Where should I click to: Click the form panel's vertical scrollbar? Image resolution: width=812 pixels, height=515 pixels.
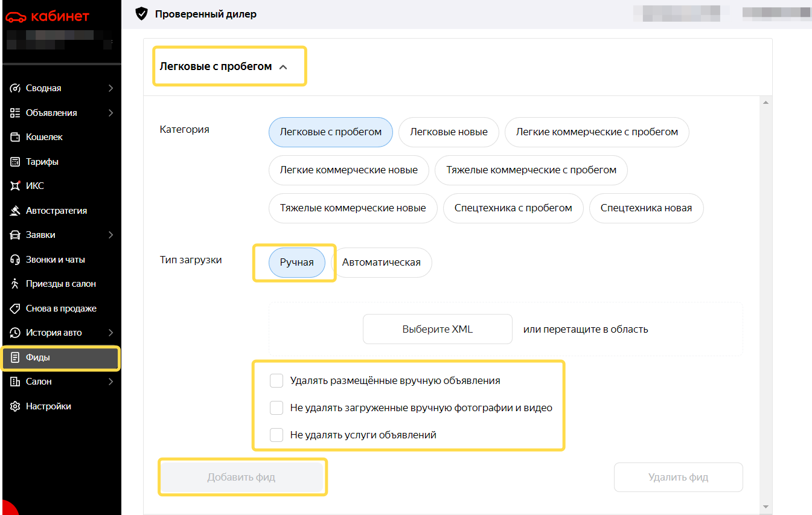(x=766, y=304)
